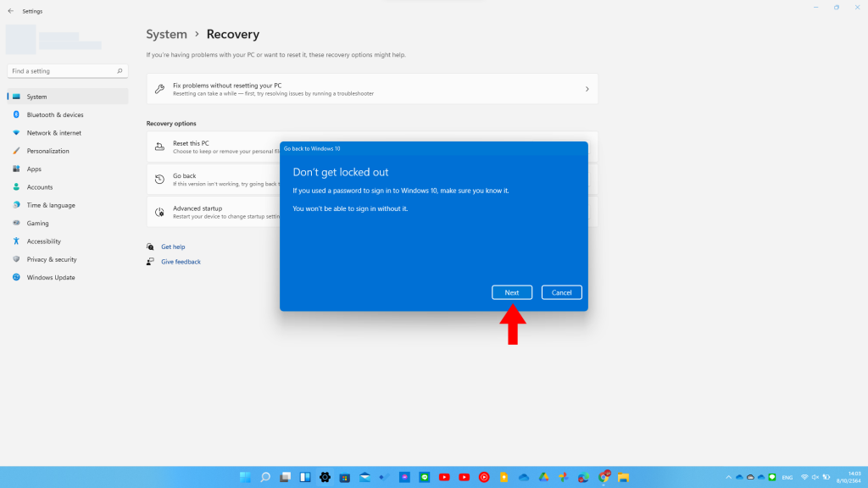Click the Settings gear taskbar icon
Viewport: 868px width, 488px height.
click(x=325, y=477)
